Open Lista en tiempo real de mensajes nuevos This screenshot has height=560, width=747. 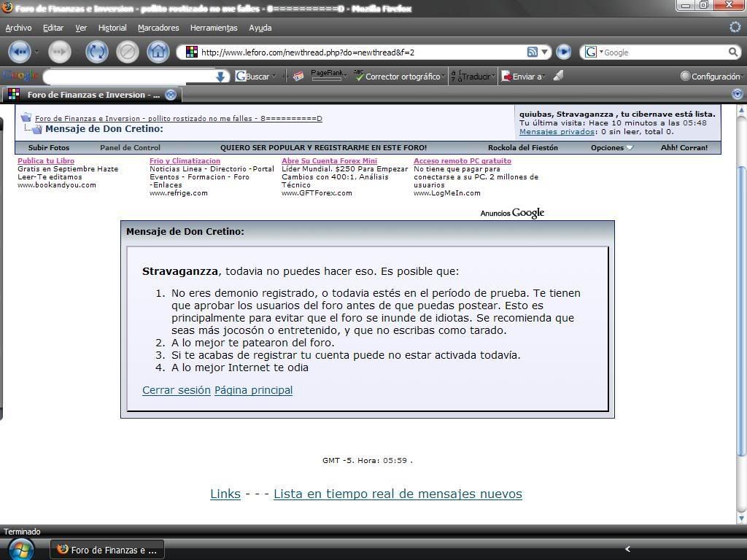398,494
